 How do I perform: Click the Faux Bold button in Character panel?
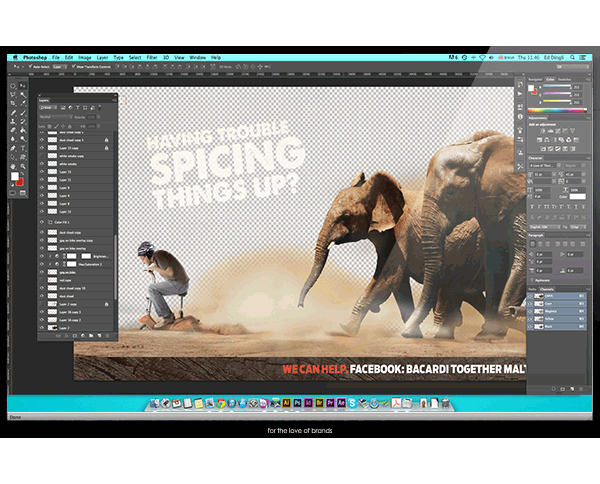click(x=532, y=207)
